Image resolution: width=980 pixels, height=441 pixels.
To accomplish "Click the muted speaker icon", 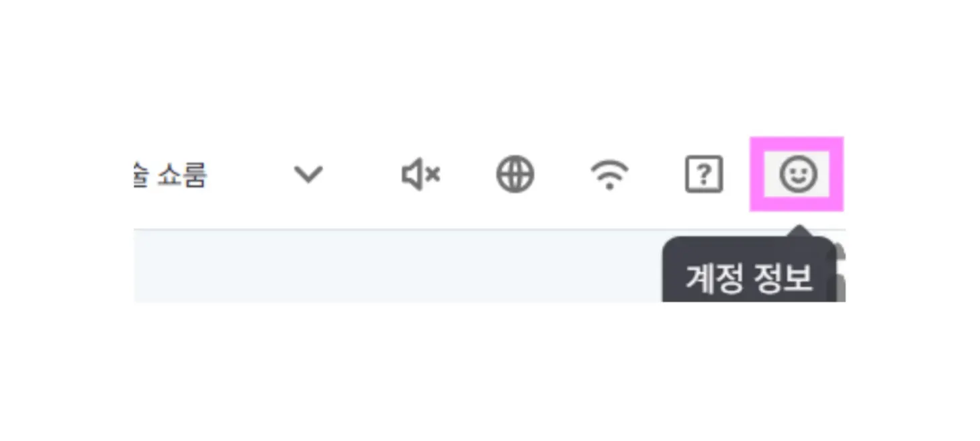I will click(x=420, y=175).
